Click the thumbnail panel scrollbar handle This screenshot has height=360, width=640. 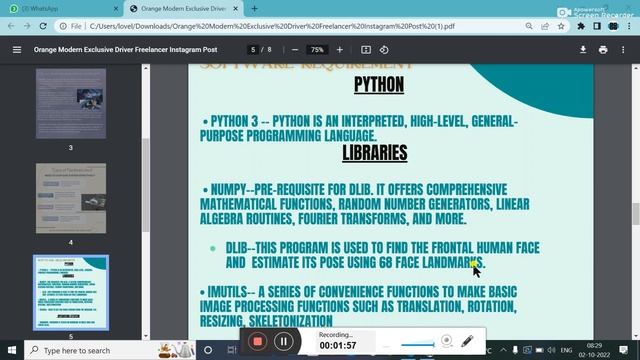[x=146, y=186]
